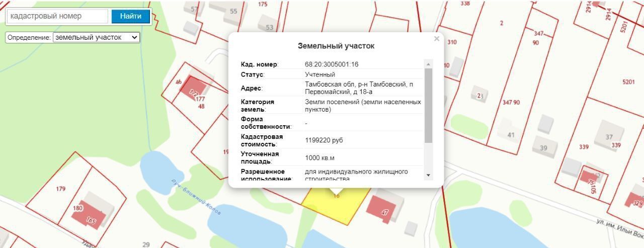Click the red building labeled 329
Image resolution: width=644 pixels, height=248 pixels.
pos(635,200)
